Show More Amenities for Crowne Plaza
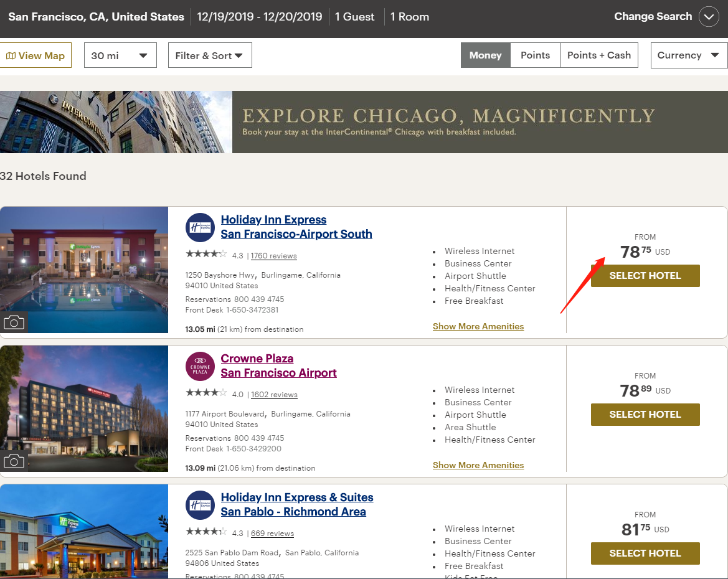The image size is (728, 579). tap(478, 465)
